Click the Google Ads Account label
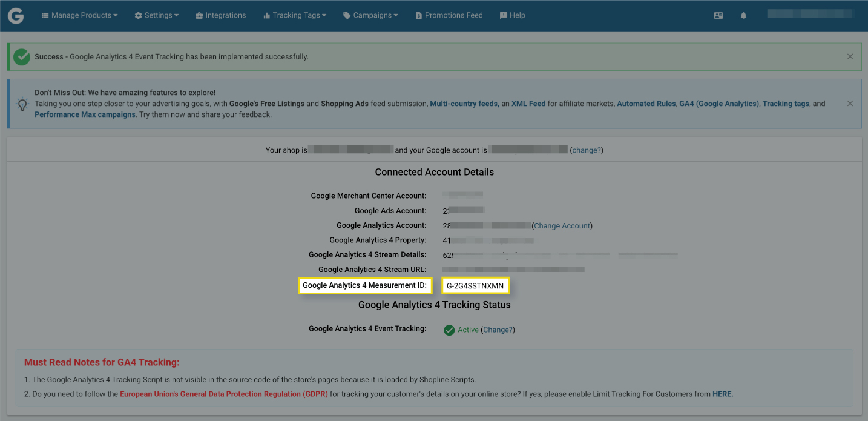This screenshot has height=421, width=868. pyautogui.click(x=390, y=211)
